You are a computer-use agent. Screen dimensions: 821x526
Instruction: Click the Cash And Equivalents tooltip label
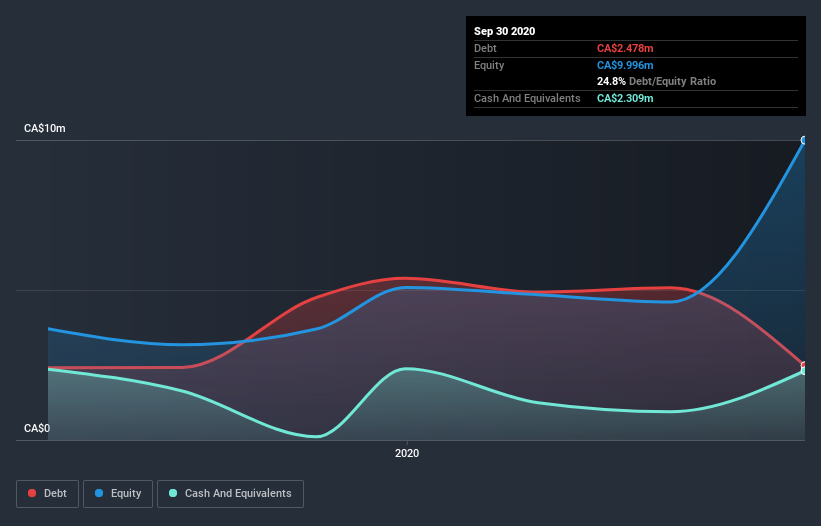527,98
